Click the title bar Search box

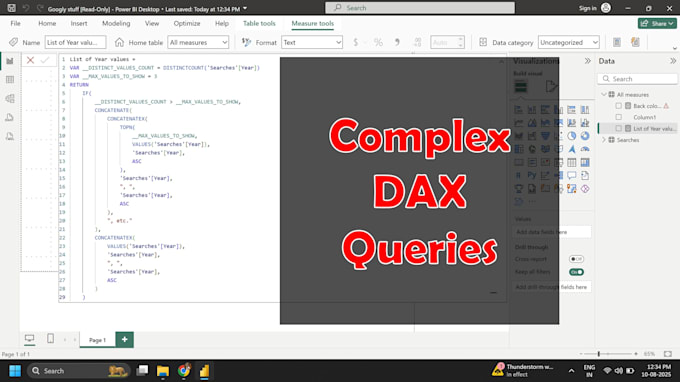tap(420, 8)
